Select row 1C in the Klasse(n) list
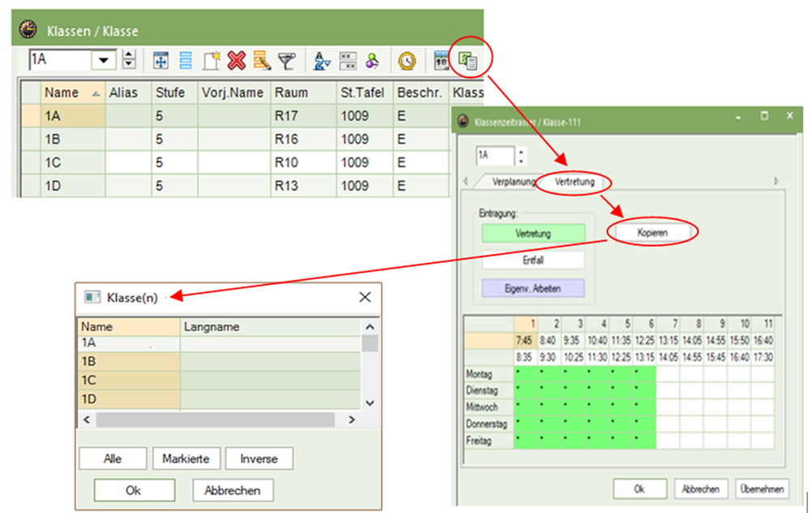Image resolution: width=812 pixels, height=517 pixels. [128, 380]
